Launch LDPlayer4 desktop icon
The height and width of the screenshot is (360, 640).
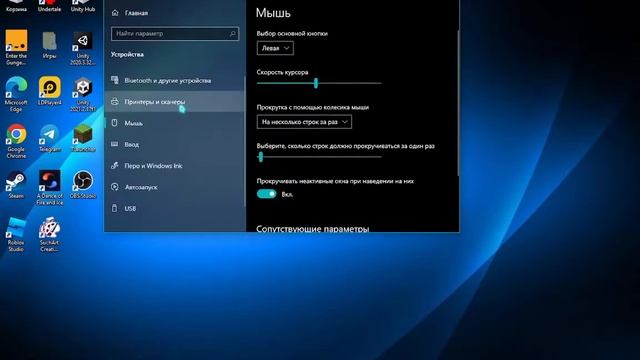click(49, 91)
